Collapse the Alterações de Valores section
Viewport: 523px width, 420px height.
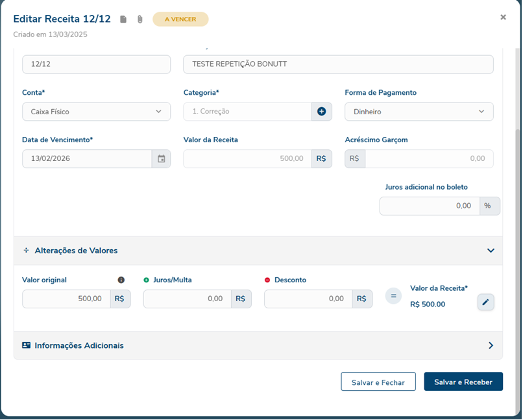(x=491, y=251)
